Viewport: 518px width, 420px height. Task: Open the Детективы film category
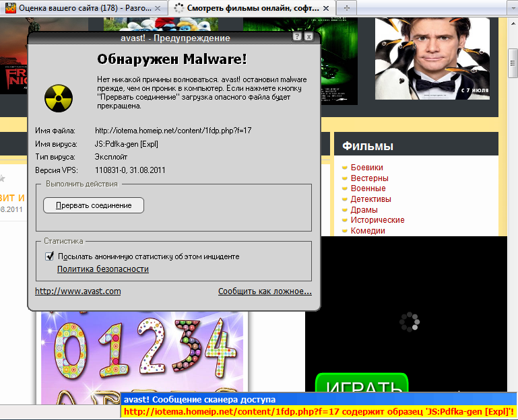point(370,199)
